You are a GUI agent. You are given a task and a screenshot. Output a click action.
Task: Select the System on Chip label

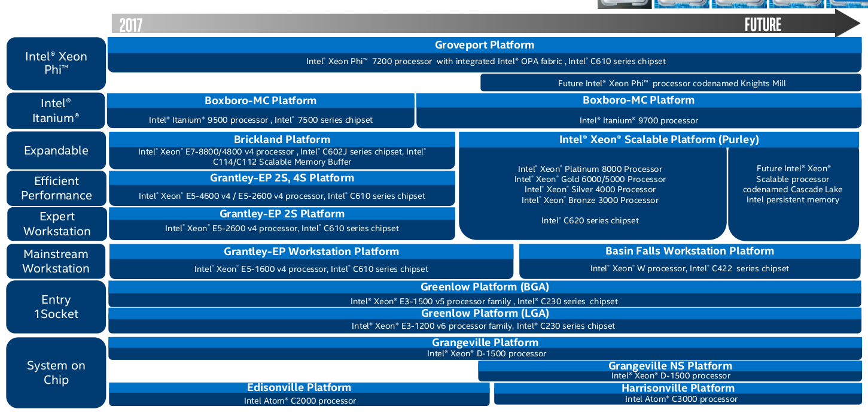click(x=56, y=372)
